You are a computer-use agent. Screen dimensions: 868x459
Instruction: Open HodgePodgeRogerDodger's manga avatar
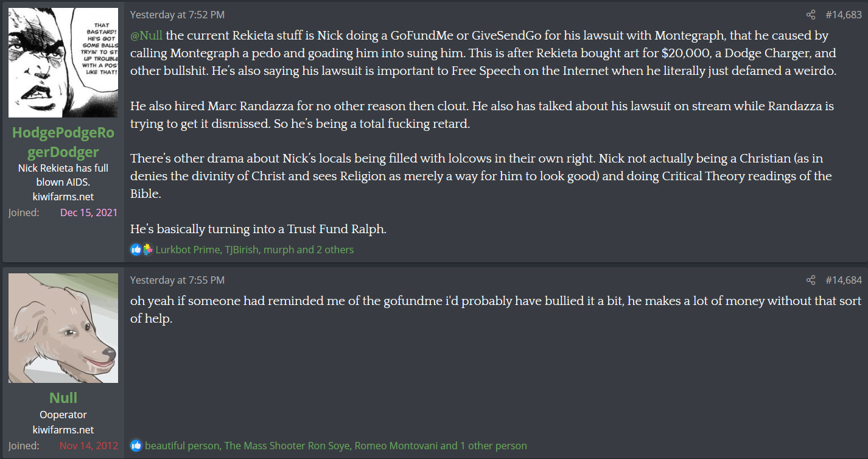tap(63, 63)
